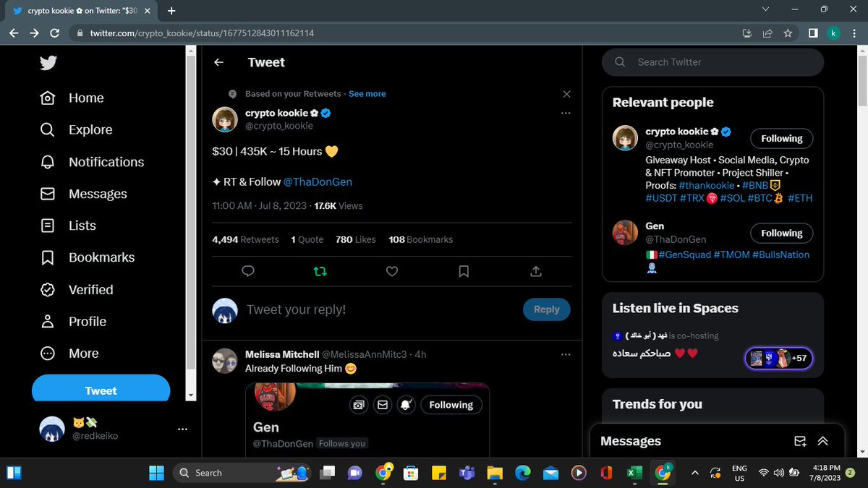Viewport: 868px width, 488px height.
Task: Open Microsoft Edge from the taskbar
Action: (522, 473)
